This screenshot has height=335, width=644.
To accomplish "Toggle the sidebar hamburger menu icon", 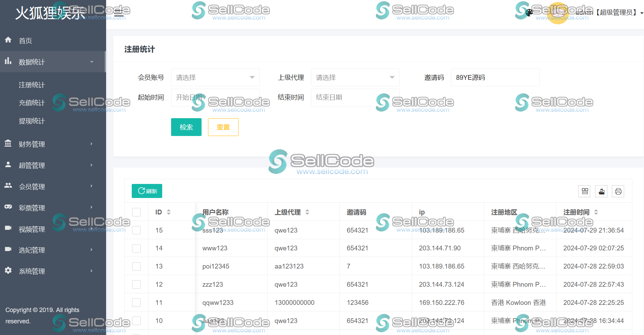I will (x=119, y=13).
